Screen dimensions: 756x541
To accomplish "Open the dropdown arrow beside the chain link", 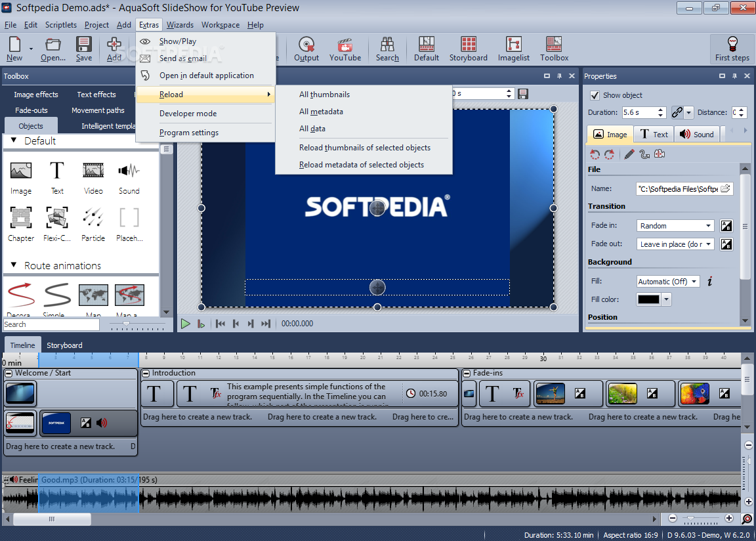I will pyautogui.click(x=688, y=112).
